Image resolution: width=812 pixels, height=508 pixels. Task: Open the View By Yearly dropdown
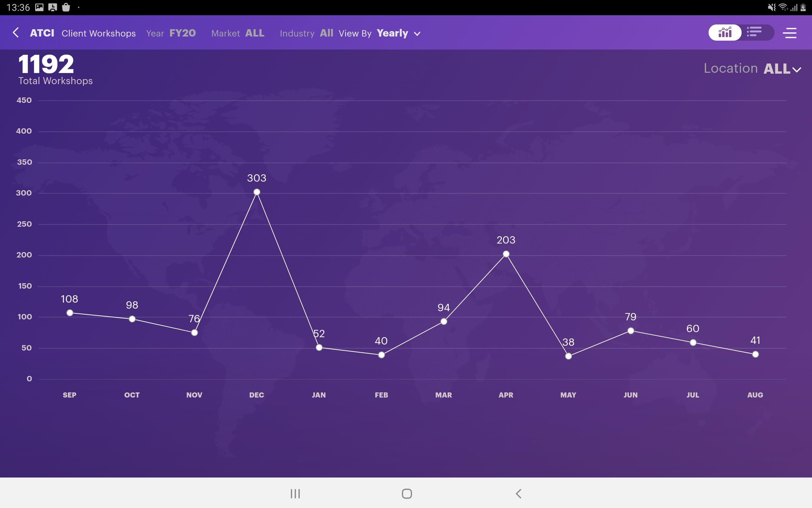point(379,33)
